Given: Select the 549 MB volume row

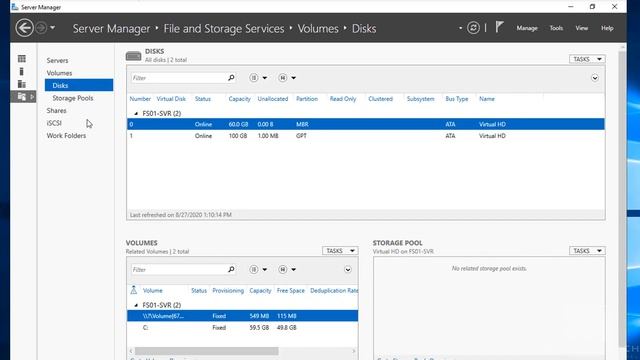Looking at the screenshot, I should point(242,316).
